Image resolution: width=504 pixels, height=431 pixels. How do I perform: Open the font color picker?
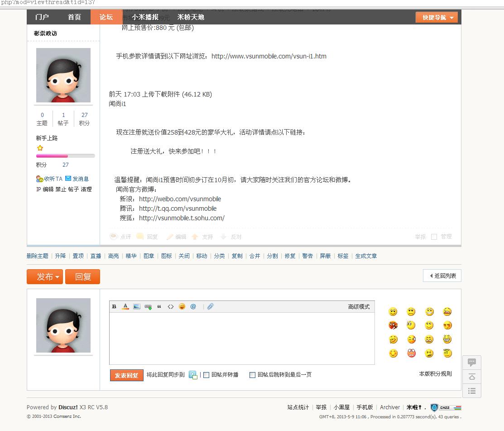click(x=126, y=306)
